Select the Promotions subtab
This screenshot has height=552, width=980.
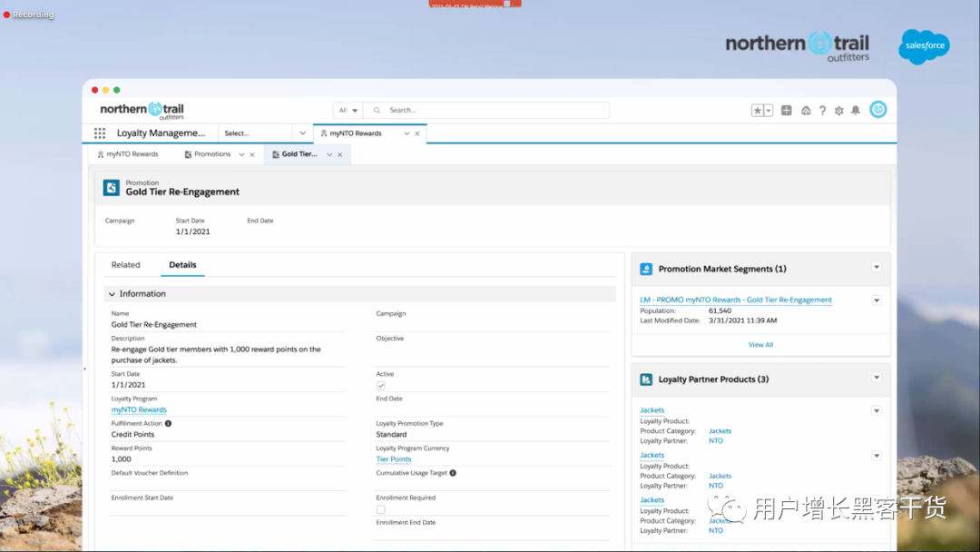click(208, 153)
